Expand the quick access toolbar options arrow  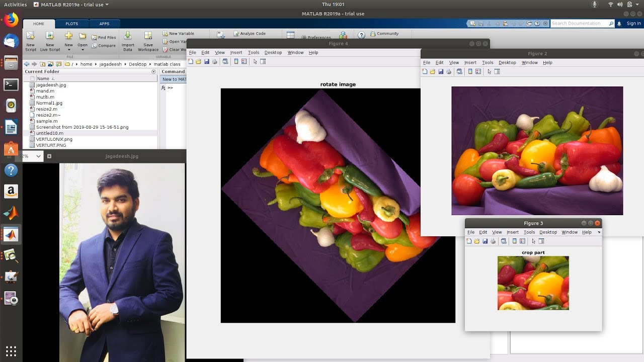[x=544, y=23]
